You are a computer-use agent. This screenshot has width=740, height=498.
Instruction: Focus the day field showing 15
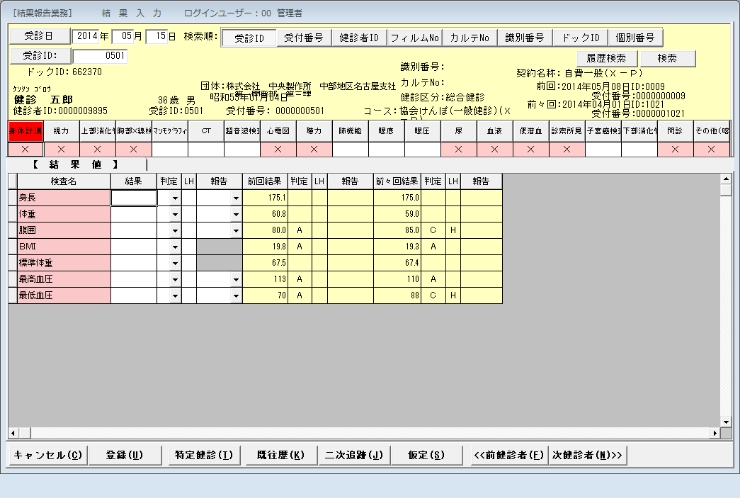click(x=157, y=36)
